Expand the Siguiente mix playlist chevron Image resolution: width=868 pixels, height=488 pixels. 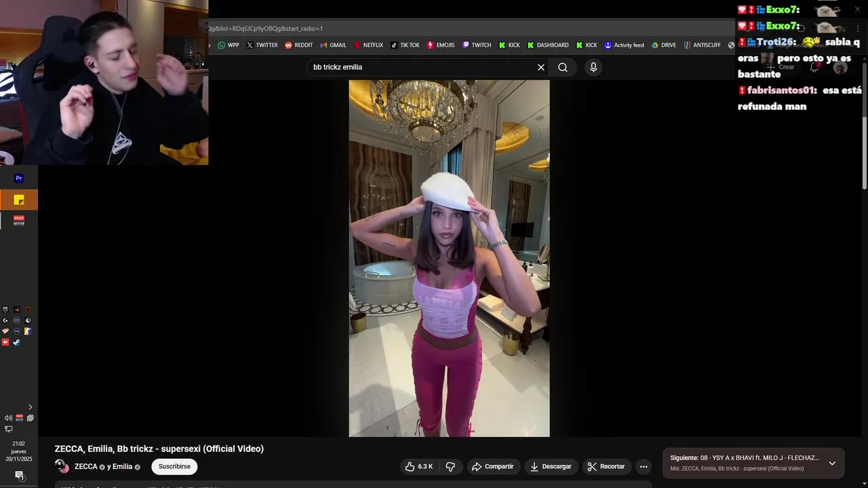click(x=832, y=464)
